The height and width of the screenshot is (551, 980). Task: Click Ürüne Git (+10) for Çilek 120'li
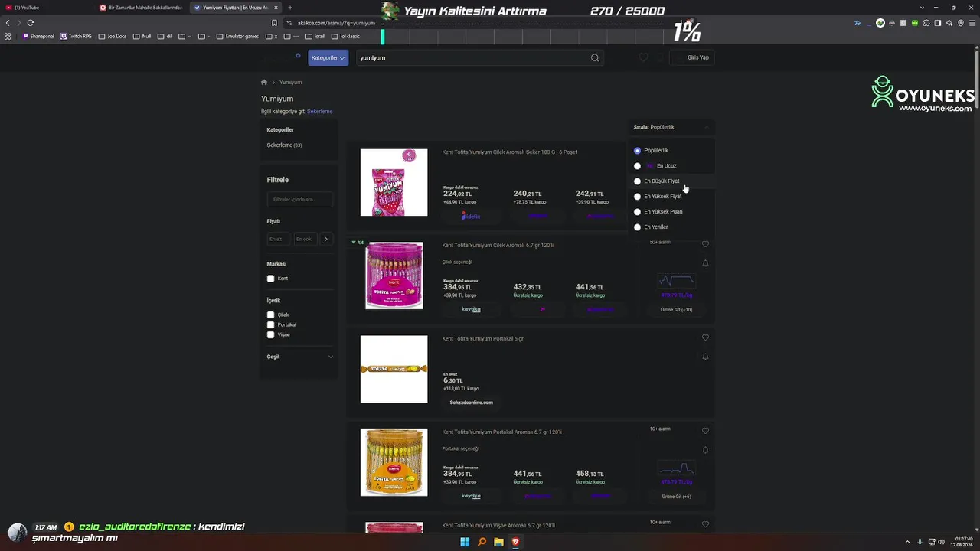(x=676, y=310)
